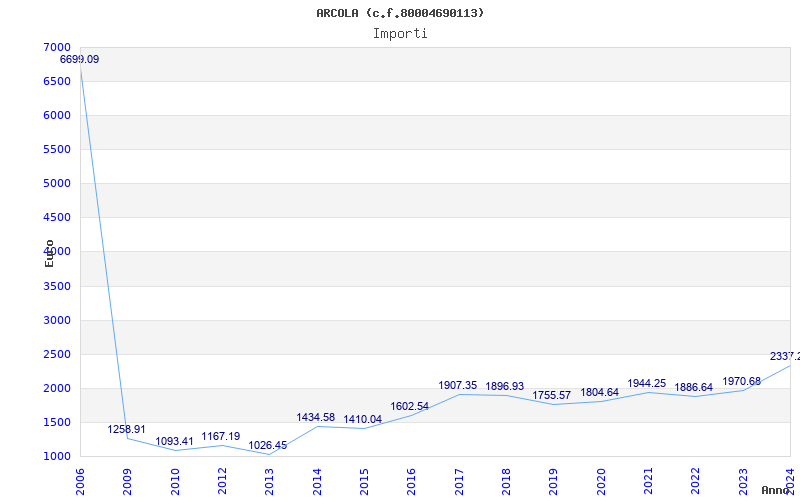
Task: Click the x-axis year 2022
Action: pos(695,482)
